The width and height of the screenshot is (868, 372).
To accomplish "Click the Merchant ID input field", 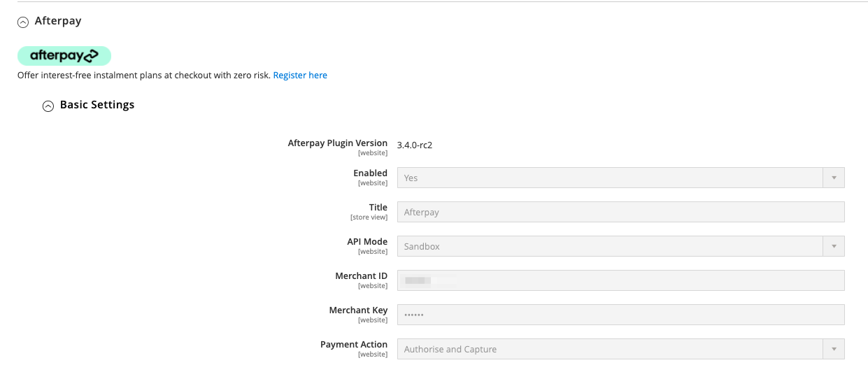I will 621,280.
